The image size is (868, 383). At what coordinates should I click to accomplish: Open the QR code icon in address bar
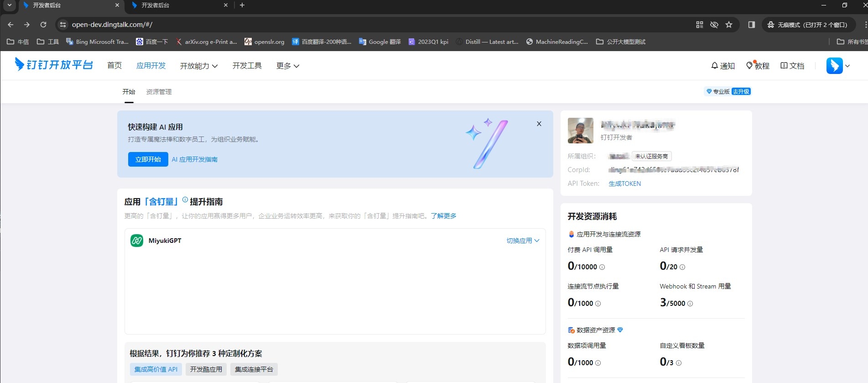click(700, 25)
